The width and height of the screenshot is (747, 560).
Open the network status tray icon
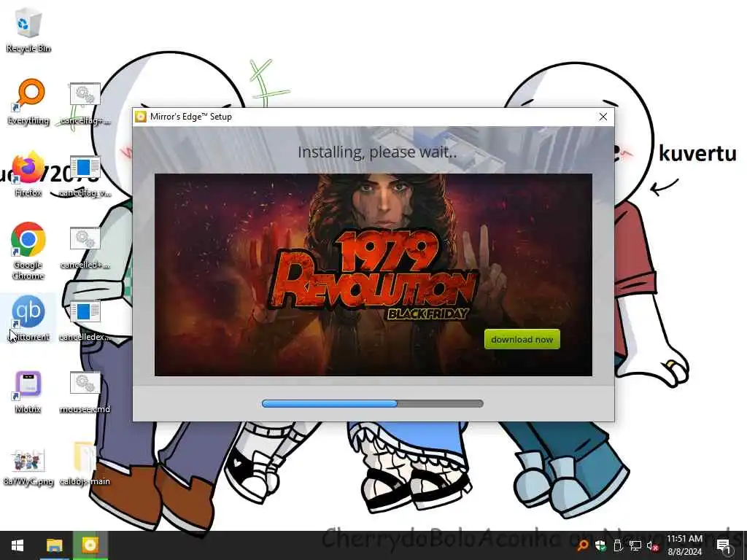[x=635, y=545]
